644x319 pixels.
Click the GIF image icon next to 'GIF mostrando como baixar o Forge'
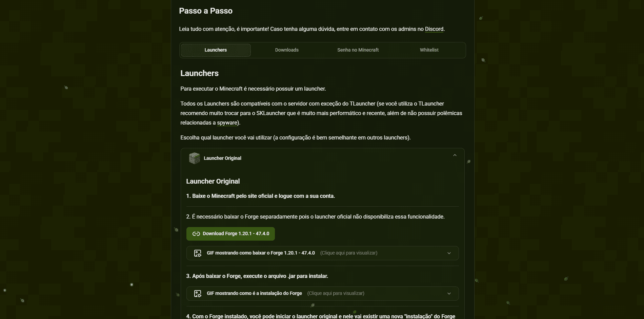(x=198, y=253)
